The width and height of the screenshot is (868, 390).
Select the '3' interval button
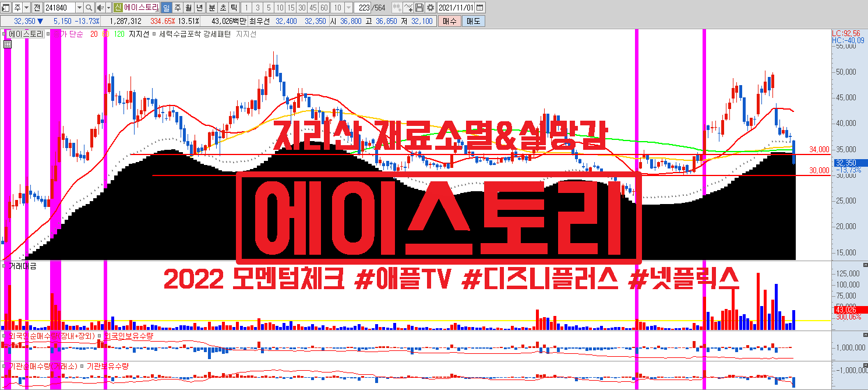click(x=257, y=8)
